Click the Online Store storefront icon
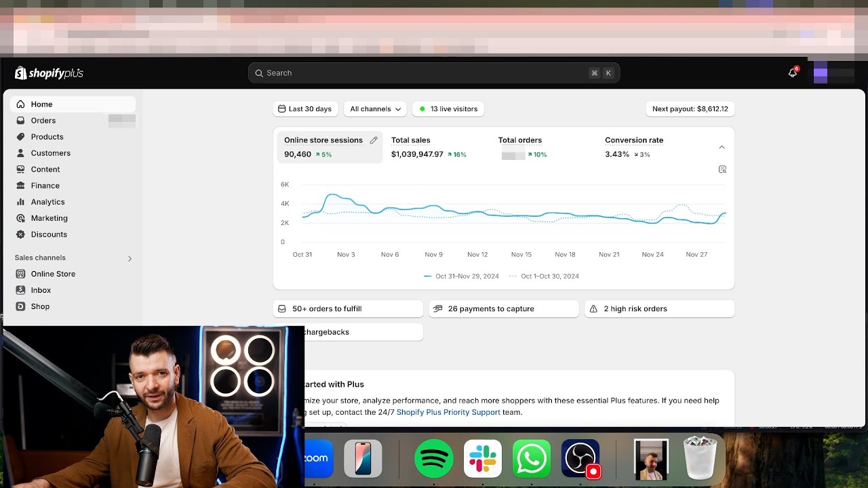Image resolution: width=868 pixels, height=488 pixels. tap(20, 274)
